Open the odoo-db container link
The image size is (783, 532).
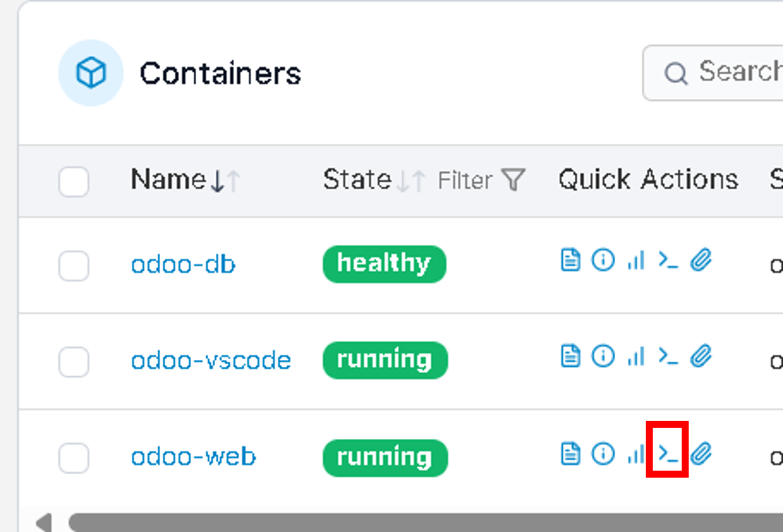183,265
